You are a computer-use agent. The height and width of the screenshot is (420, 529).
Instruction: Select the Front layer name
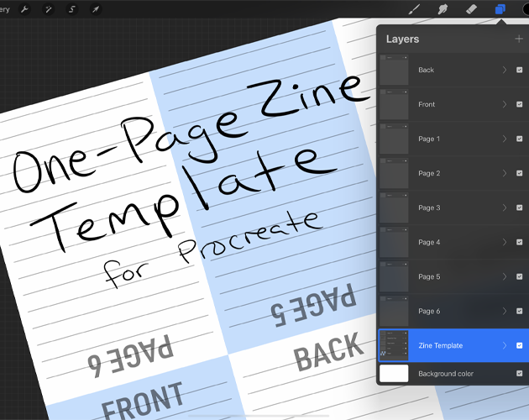pyautogui.click(x=427, y=104)
